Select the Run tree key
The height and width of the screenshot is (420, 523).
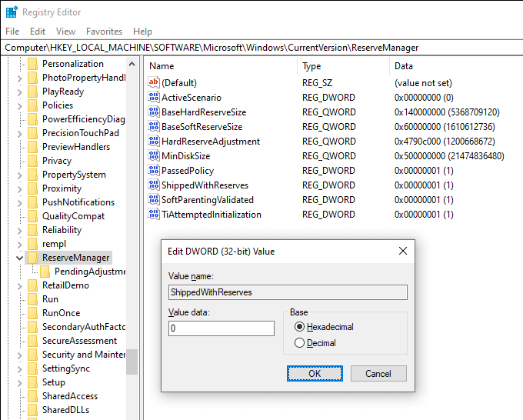click(50, 299)
